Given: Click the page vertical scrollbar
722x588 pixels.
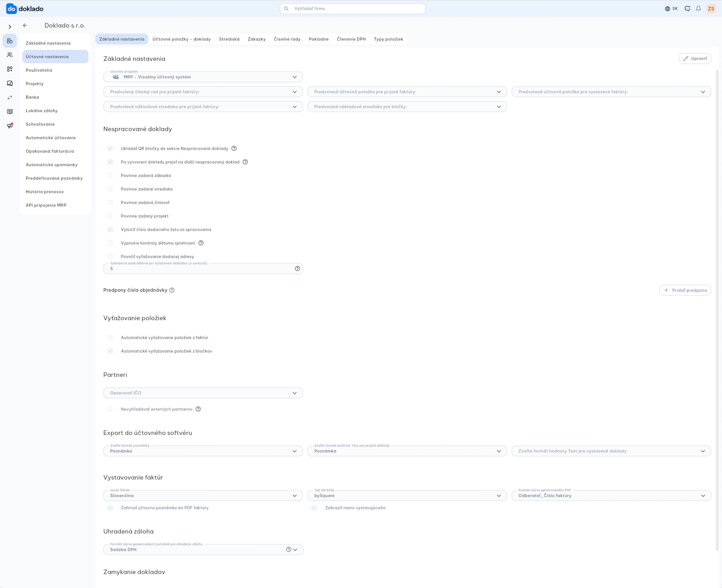Looking at the screenshot, I should pos(717,310).
